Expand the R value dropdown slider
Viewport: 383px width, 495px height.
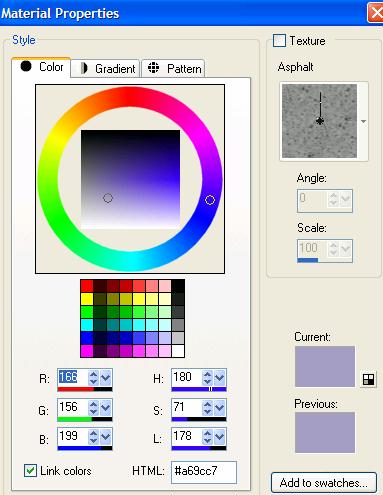pos(106,378)
